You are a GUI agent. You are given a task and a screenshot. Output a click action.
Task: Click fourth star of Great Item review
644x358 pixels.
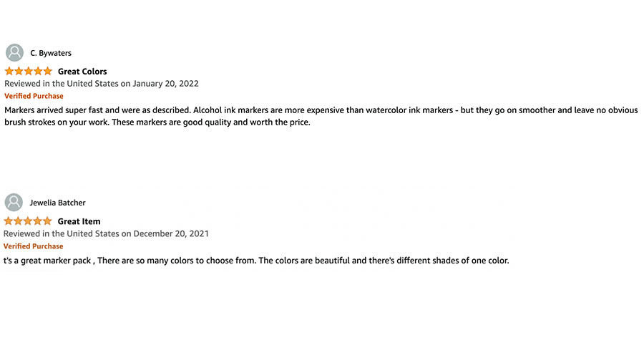38,221
